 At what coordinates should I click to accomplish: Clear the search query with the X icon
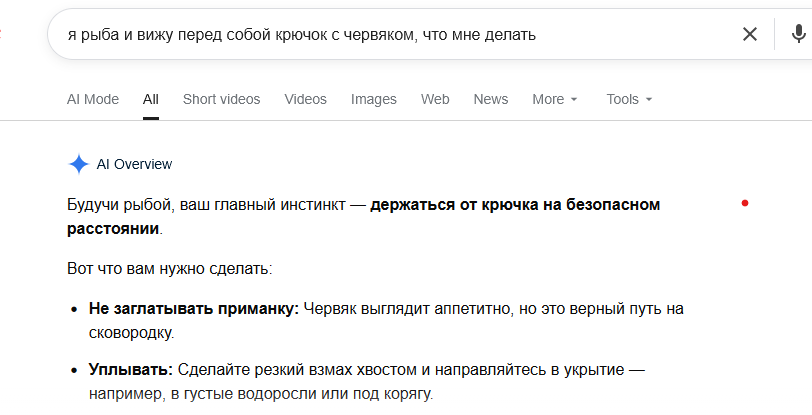coord(750,35)
